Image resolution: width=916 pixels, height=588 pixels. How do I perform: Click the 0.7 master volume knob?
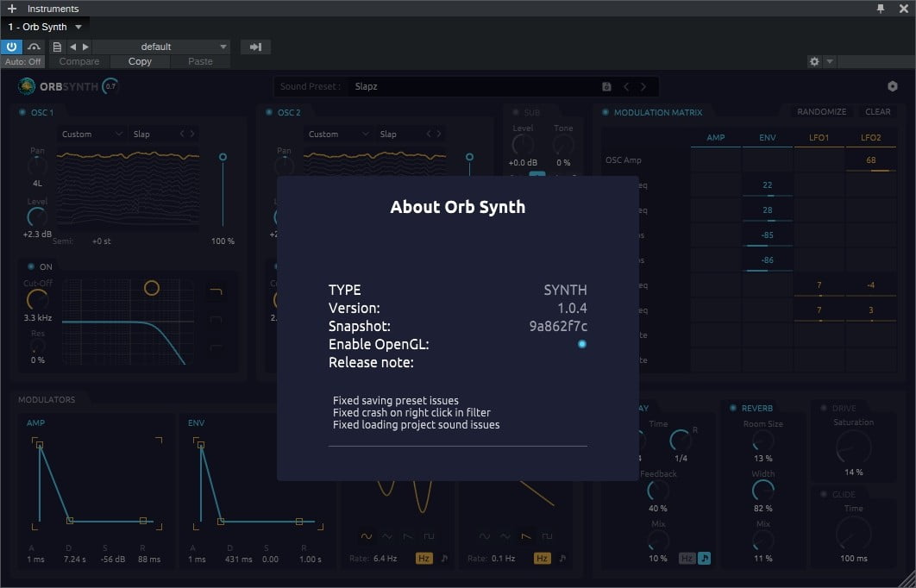(x=110, y=86)
